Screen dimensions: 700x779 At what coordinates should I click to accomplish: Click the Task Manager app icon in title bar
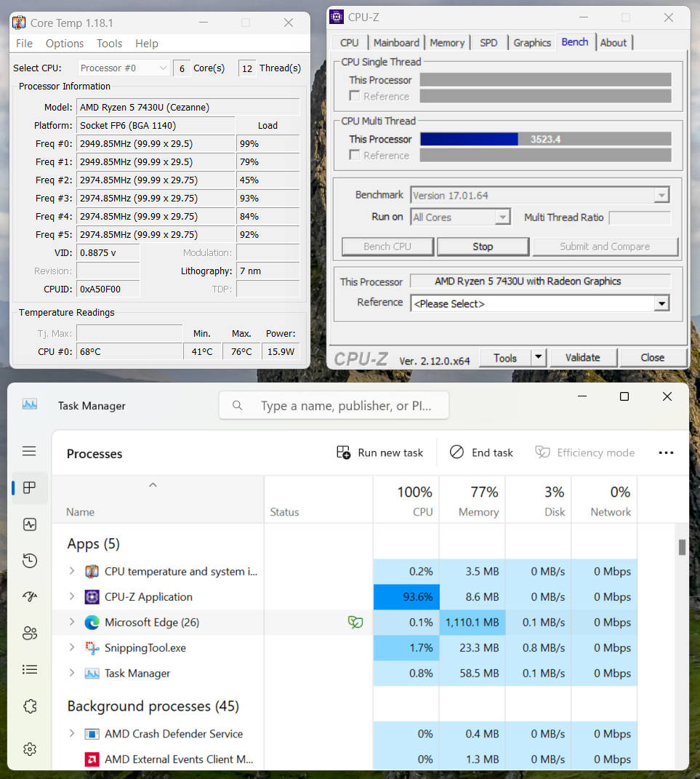click(30, 404)
